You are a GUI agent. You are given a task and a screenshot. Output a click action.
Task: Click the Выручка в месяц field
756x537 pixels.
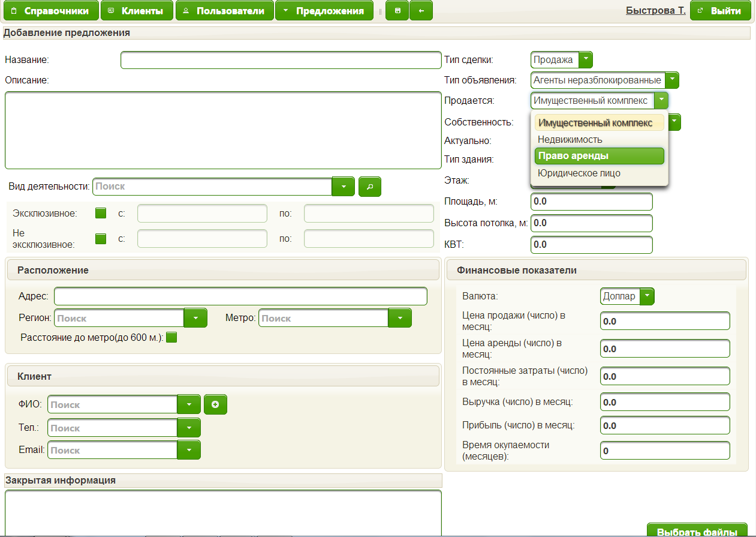pyautogui.click(x=665, y=402)
